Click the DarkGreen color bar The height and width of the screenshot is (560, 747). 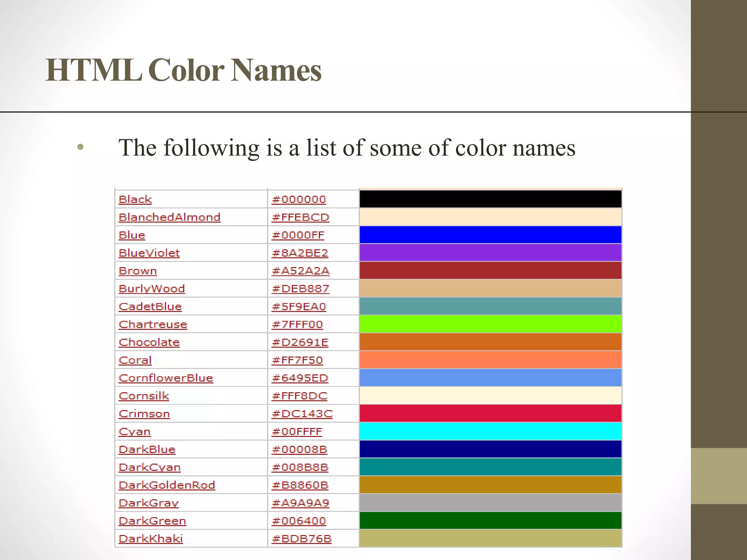click(491, 521)
